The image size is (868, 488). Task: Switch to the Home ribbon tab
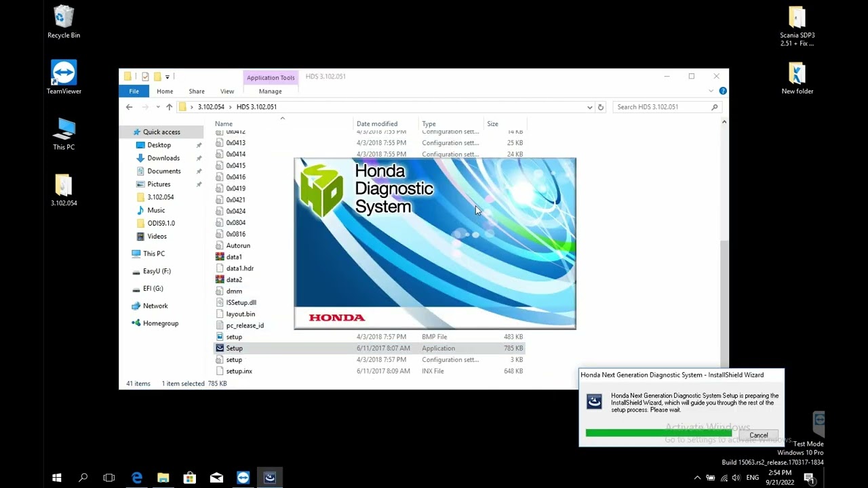[x=165, y=91]
